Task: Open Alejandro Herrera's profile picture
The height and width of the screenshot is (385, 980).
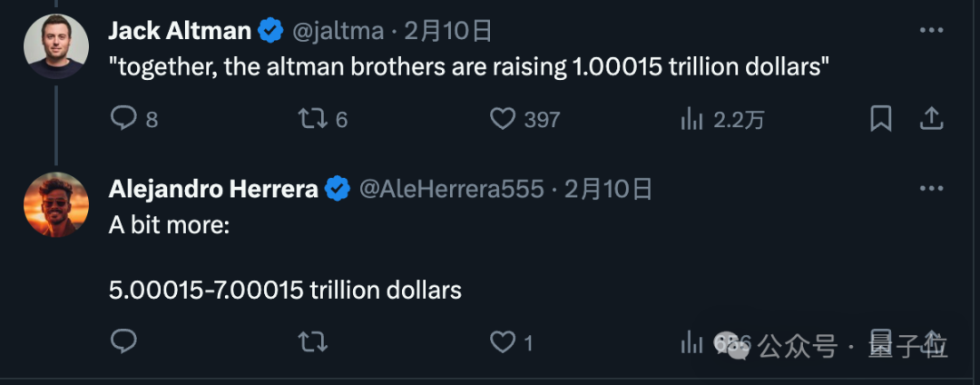Action: click(x=55, y=204)
